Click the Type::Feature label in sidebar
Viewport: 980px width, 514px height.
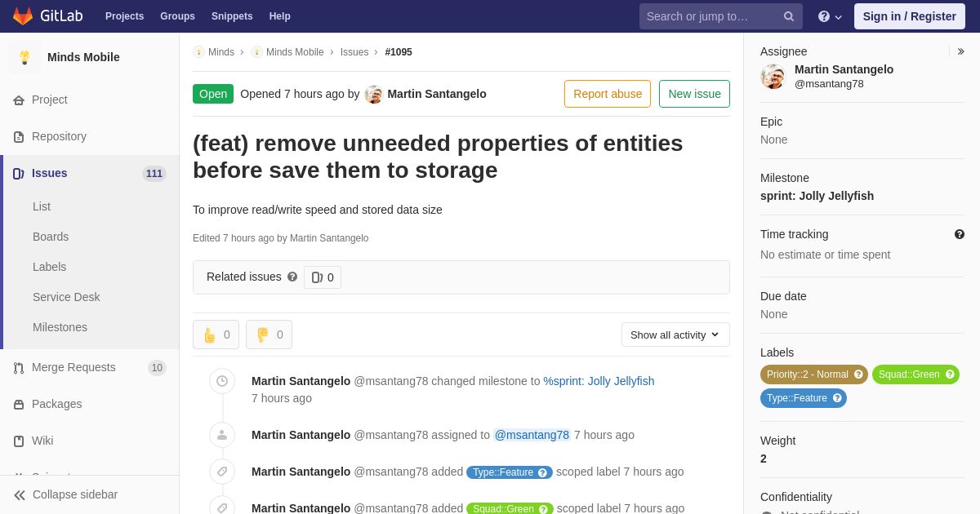[x=804, y=398]
